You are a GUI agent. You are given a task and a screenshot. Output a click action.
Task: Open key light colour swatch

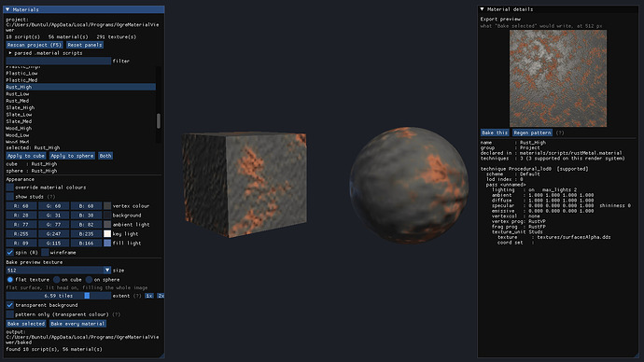point(107,233)
